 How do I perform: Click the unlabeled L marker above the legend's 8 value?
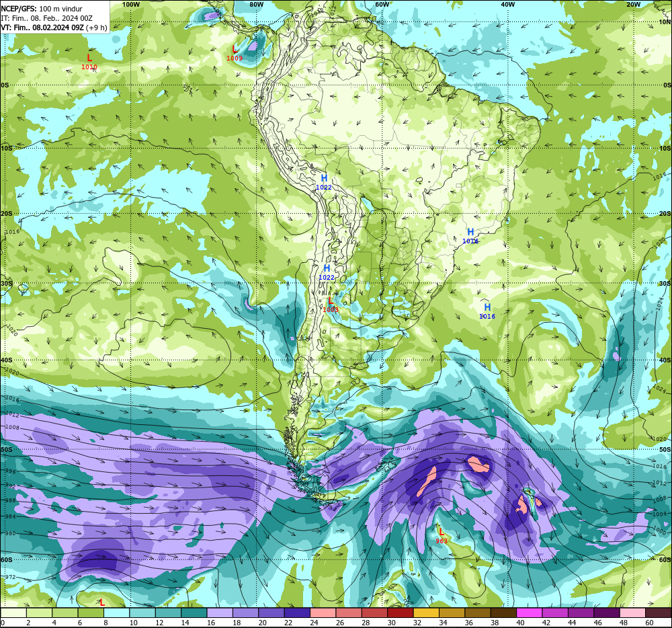coord(102,602)
